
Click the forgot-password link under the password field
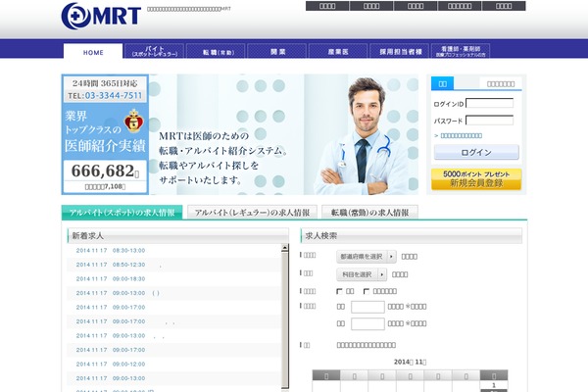[461, 135]
